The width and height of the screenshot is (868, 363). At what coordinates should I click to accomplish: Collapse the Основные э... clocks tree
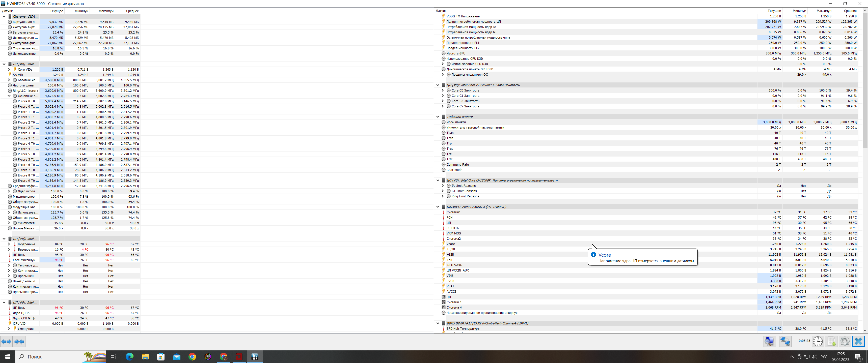[x=9, y=96]
